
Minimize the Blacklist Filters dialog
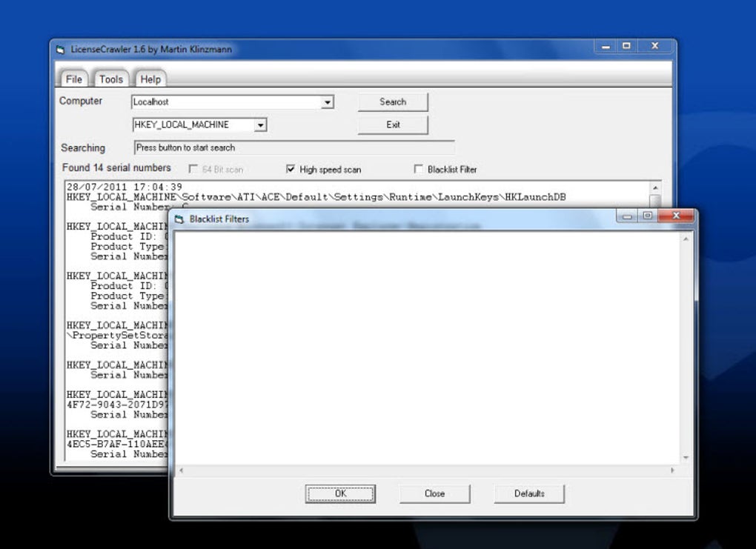627,216
